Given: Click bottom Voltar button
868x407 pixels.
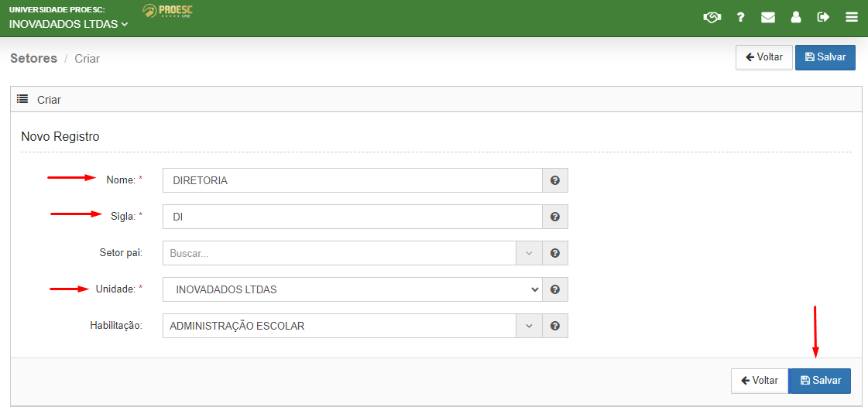Looking at the screenshot, I should click(760, 381).
